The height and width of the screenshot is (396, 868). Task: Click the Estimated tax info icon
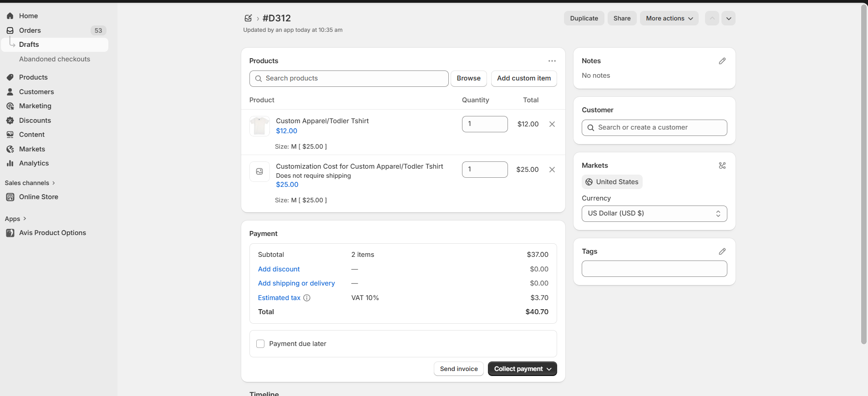307,298
